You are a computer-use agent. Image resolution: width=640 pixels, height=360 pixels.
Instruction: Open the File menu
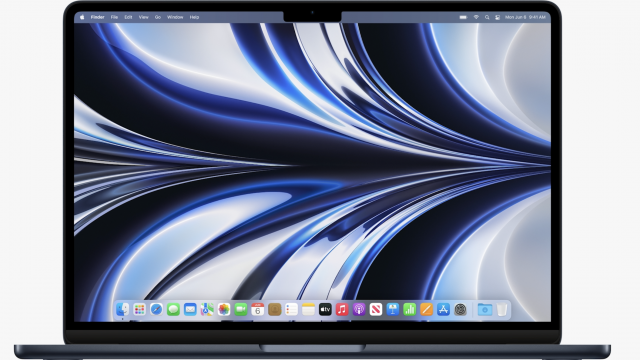[114, 17]
